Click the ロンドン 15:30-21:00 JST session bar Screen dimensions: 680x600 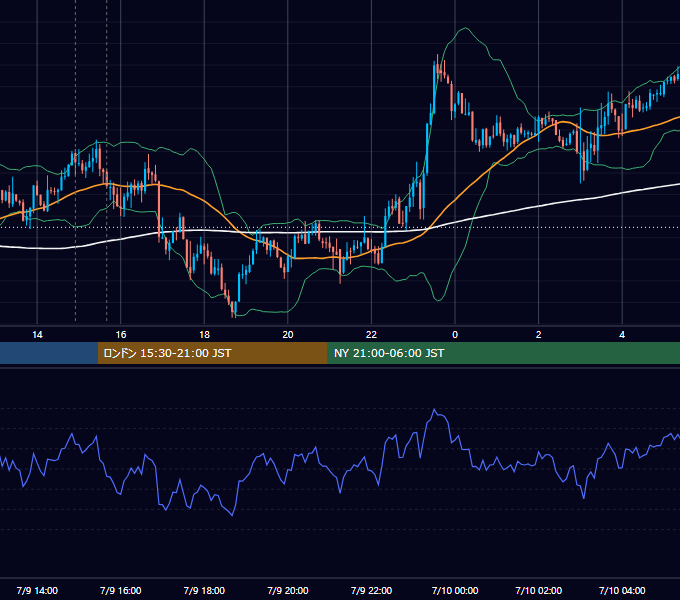click(x=212, y=353)
